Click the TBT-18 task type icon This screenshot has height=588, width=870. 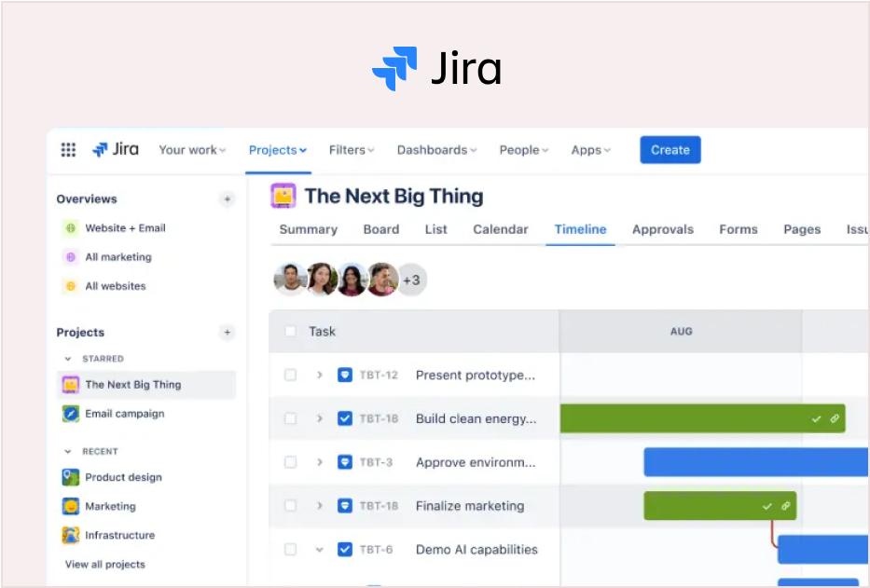pyautogui.click(x=345, y=418)
